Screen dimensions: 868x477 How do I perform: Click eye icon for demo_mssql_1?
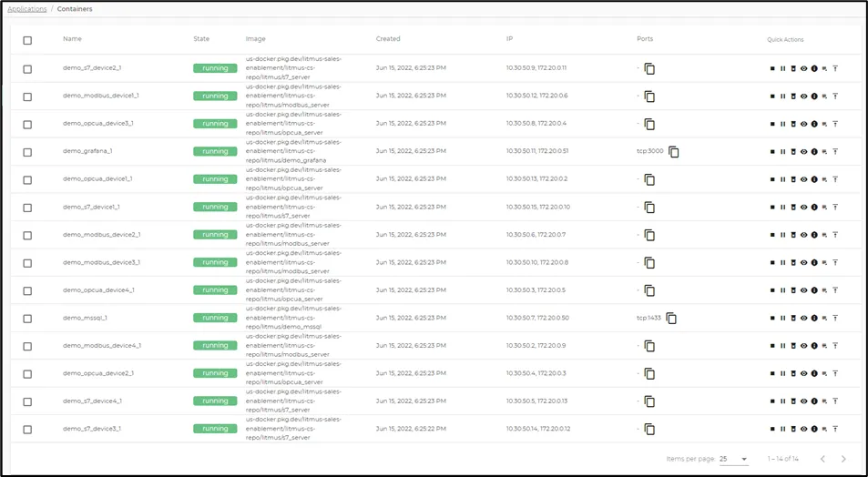803,318
